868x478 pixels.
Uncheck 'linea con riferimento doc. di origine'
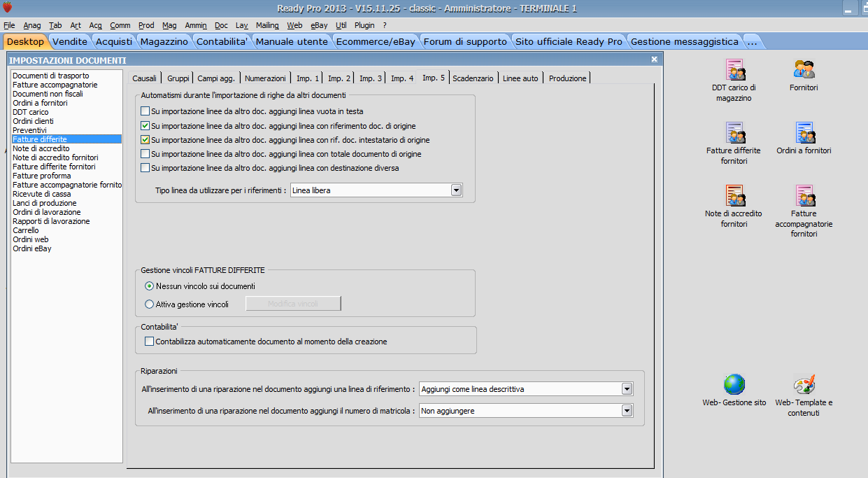point(145,126)
